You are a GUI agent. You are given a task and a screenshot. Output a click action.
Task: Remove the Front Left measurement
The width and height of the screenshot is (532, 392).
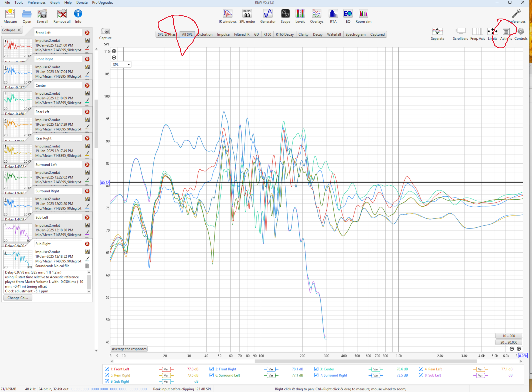pyautogui.click(x=87, y=33)
